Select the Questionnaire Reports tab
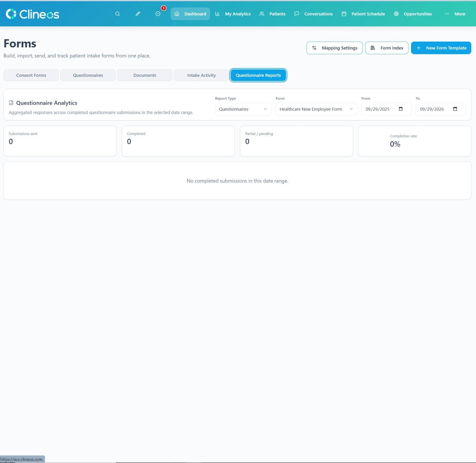Screen dimensions: 476x463 (x=258, y=75)
